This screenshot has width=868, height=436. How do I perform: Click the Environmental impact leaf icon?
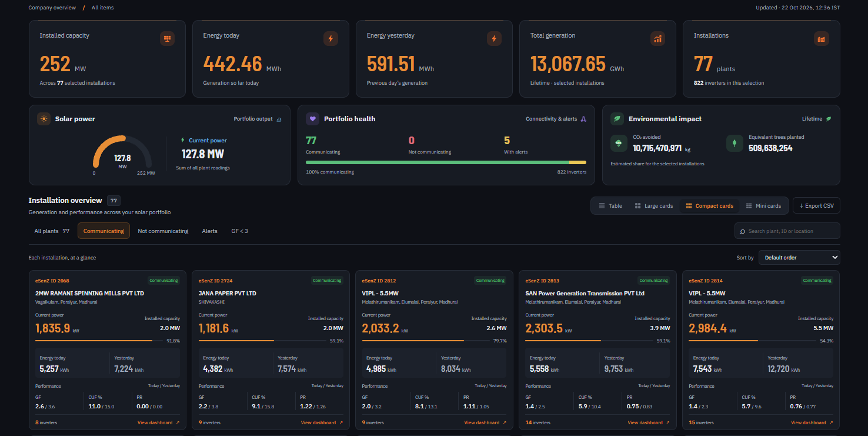pyautogui.click(x=617, y=119)
